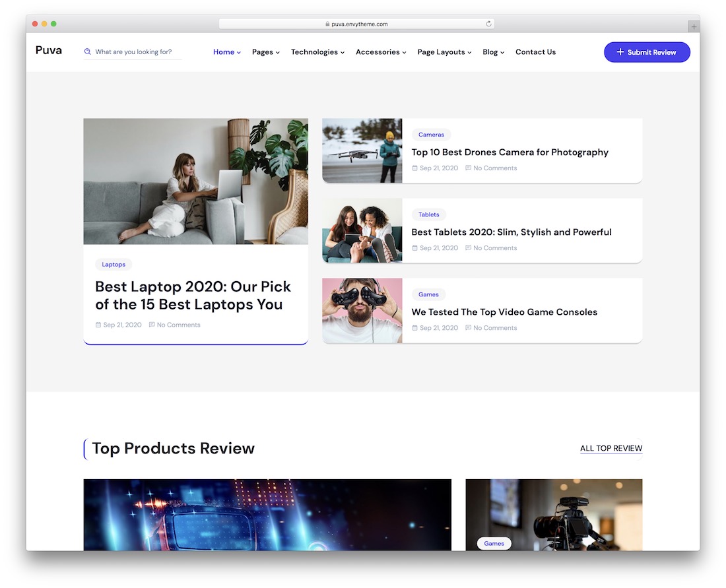This screenshot has height=588, width=726.
Task: Click comment icon on drones article
Action: click(x=468, y=168)
